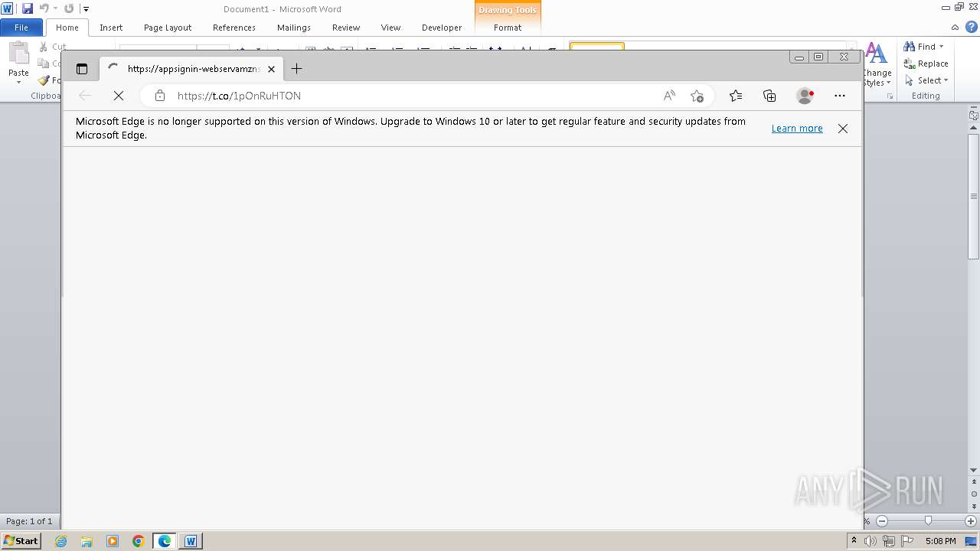Click the Replace button in the Editing group
Image resolution: width=980 pixels, height=551 pixels.
pyautogui.click(x=926, y=64)
